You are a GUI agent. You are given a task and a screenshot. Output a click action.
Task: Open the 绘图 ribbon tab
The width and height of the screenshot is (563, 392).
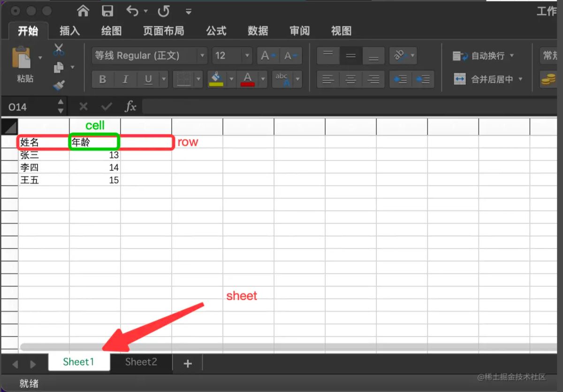click(111, 31)
